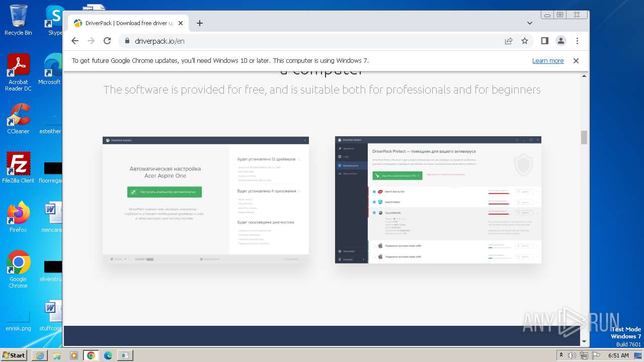Launch the CCleaner desktop shortcut

[18, 119]
